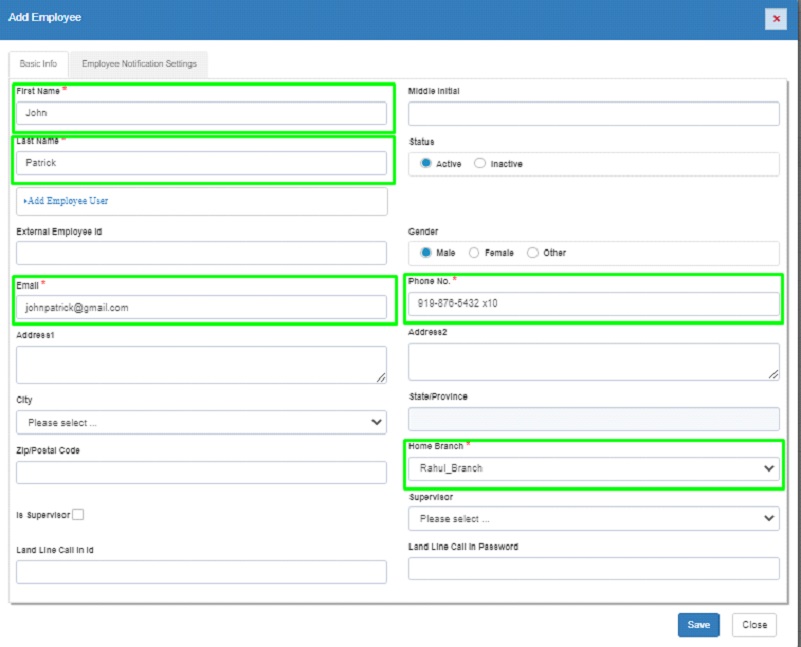801x647 pixels.
Task: Click the Add Employee User link
Action: 67,201
